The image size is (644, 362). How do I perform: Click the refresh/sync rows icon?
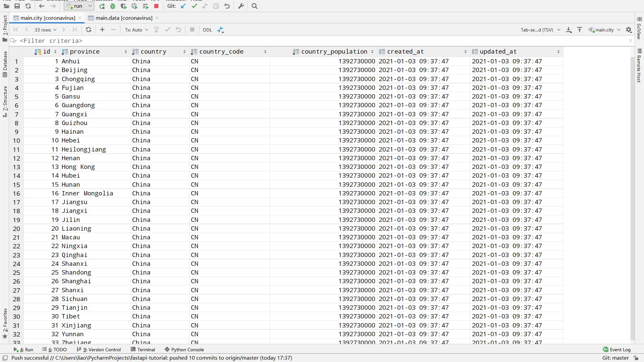[x=89, y=29]
